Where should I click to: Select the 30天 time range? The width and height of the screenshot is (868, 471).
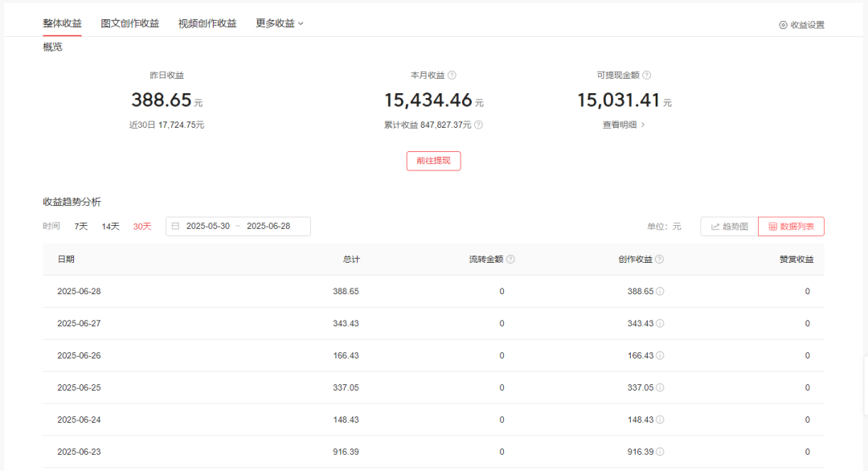141,227
